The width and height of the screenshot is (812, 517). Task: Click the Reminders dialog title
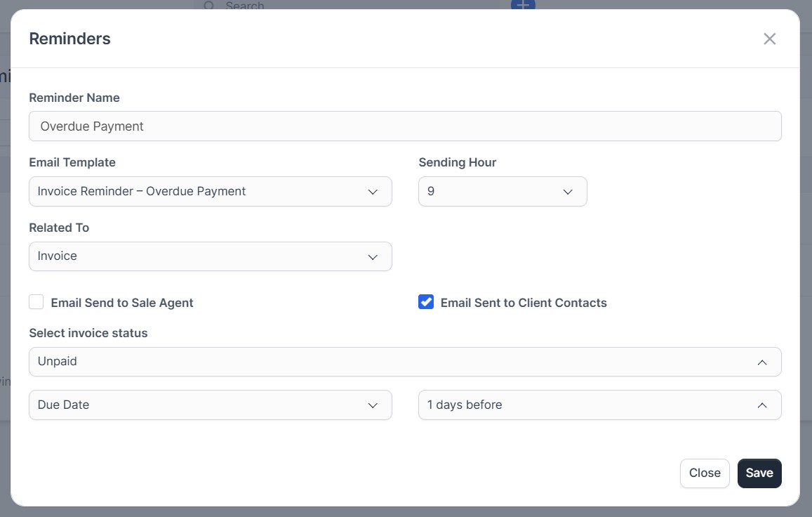(x=70, y=39)
